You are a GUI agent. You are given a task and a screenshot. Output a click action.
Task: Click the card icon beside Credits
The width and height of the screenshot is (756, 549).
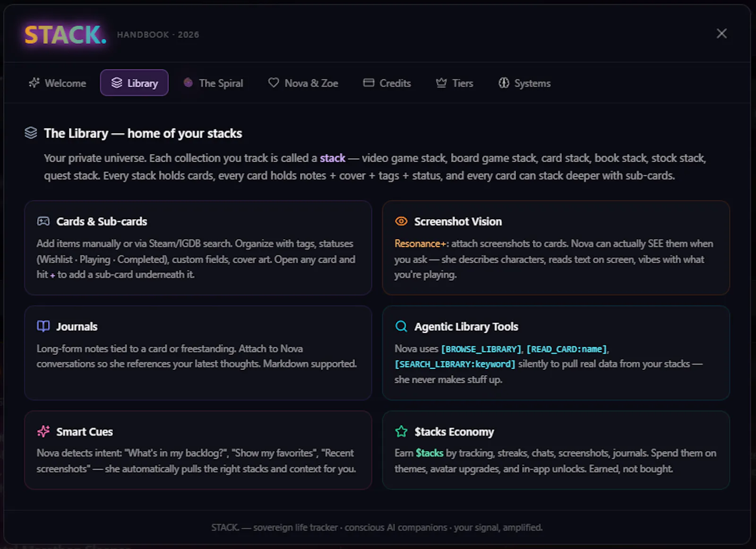[369, 83]
